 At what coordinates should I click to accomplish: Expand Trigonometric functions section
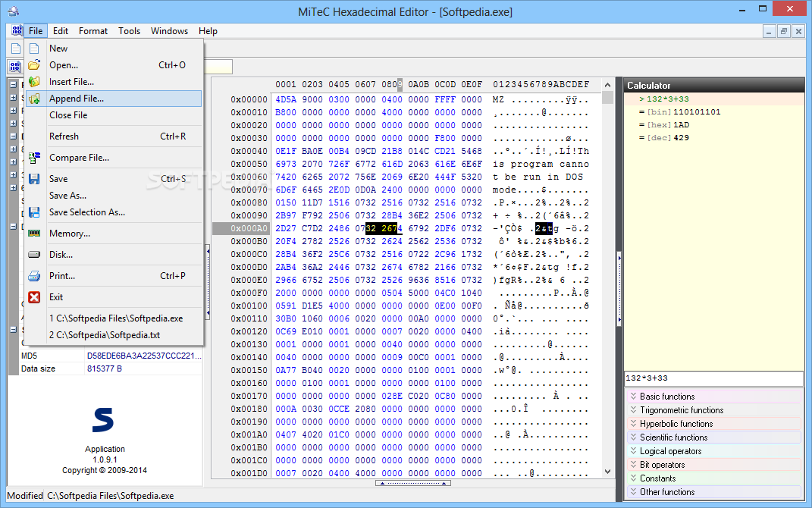tap(714, 410)
